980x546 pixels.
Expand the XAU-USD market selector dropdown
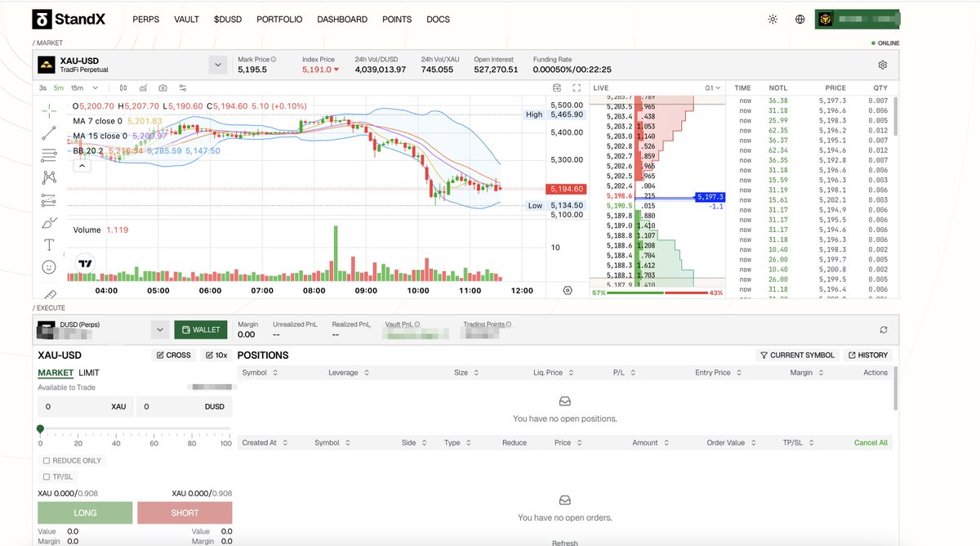217,65
